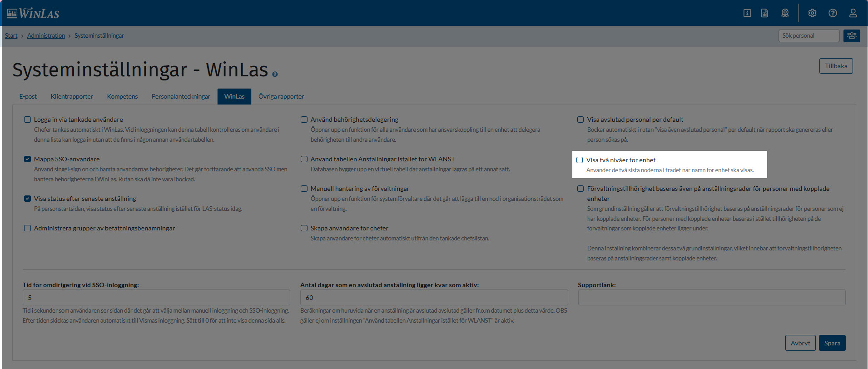Image resolution: width=868 pixels, height=369 pixels.
Task: Click the Supportlänk input field
Action: tap(711, 298)
